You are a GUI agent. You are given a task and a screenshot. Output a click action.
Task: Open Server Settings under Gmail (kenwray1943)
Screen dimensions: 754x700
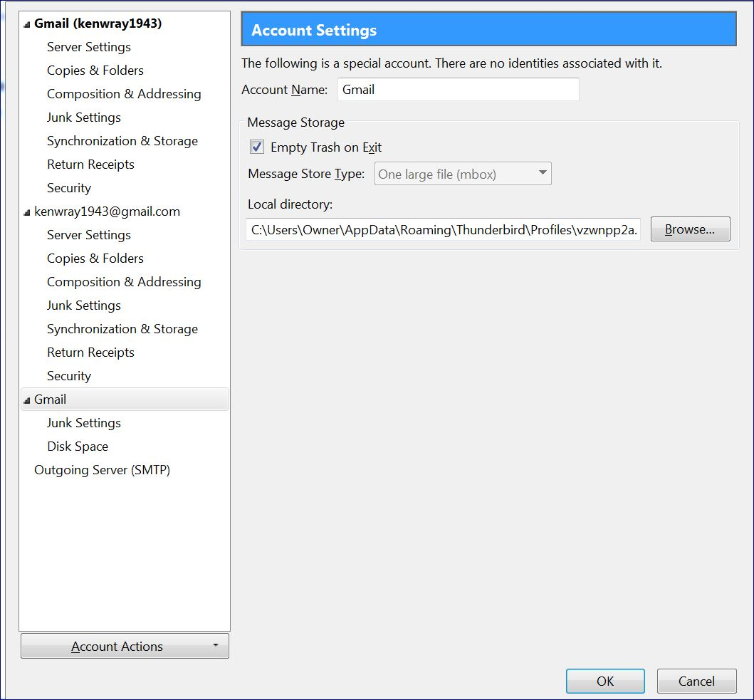(89, 47)
